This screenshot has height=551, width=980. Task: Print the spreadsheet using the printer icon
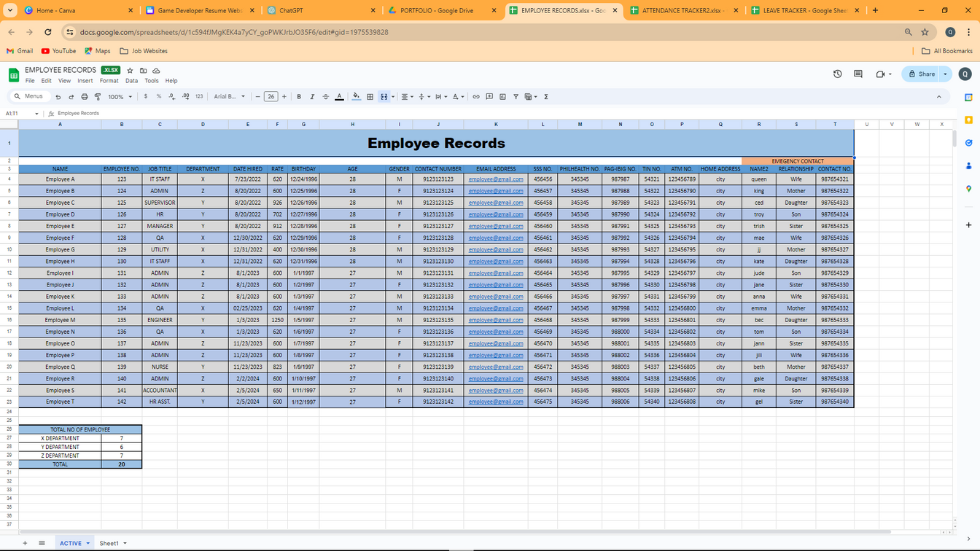pyautogui.click(x=85, y=97)
